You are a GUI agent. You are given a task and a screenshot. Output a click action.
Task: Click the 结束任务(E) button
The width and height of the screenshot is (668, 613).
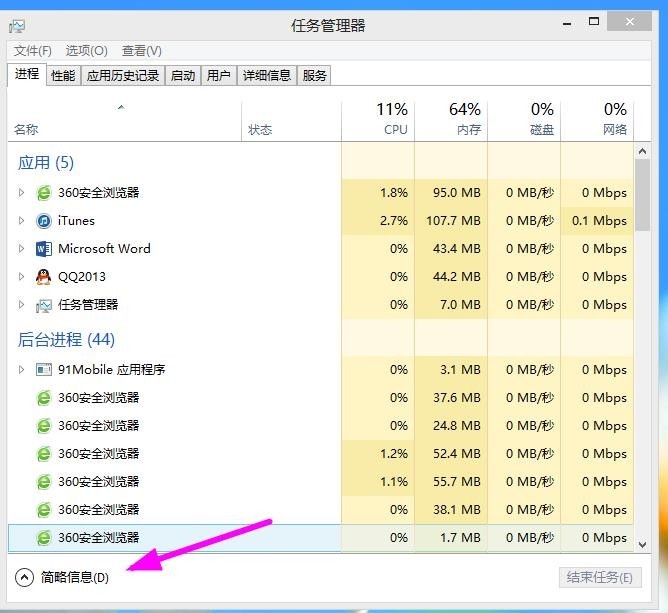(x=600, y=578)
